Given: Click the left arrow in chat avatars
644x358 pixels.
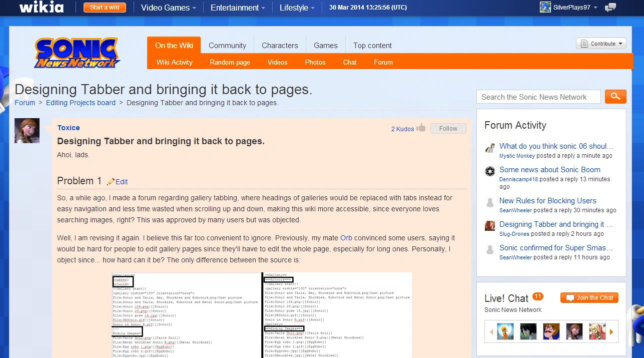Looking at the screenshot, I should (x=491, y=331).
